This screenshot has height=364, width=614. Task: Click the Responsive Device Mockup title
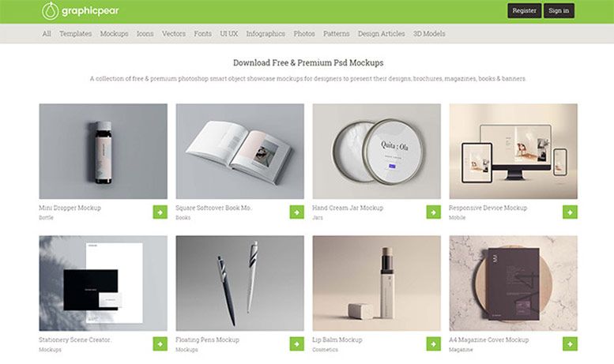(x=488, y=208)
